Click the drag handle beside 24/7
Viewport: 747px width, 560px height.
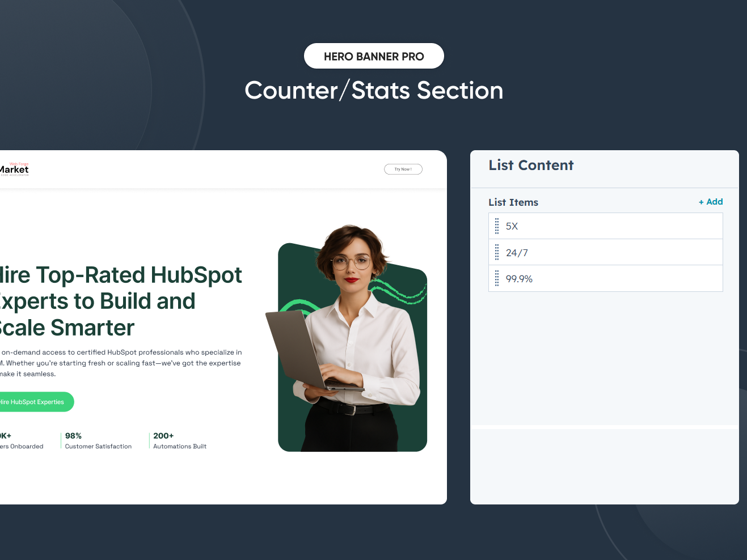pos(497,252)
